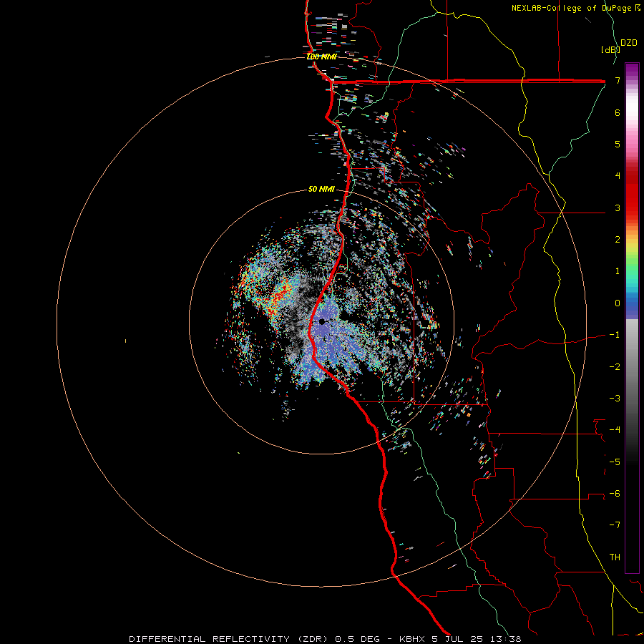Viewport: 644px width, 644px height.
Task: Click the -6 dB value on scale
Action: [615, 494]
